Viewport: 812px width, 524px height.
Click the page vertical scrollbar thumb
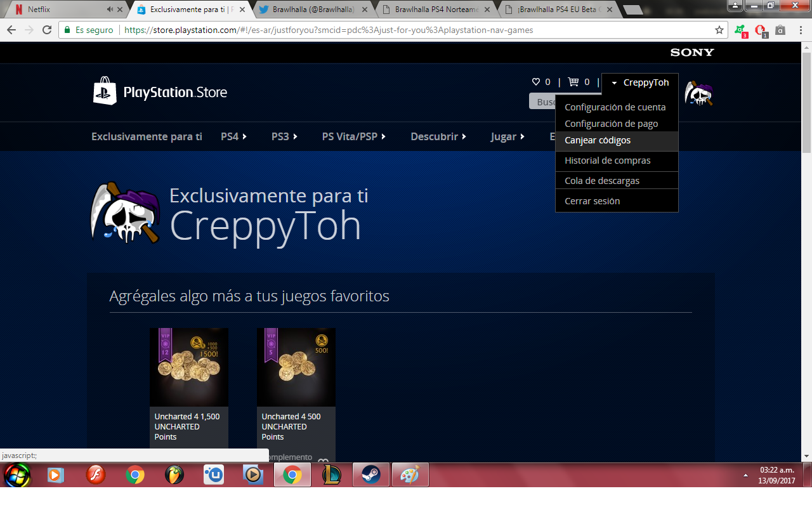(x=806, y=102)
